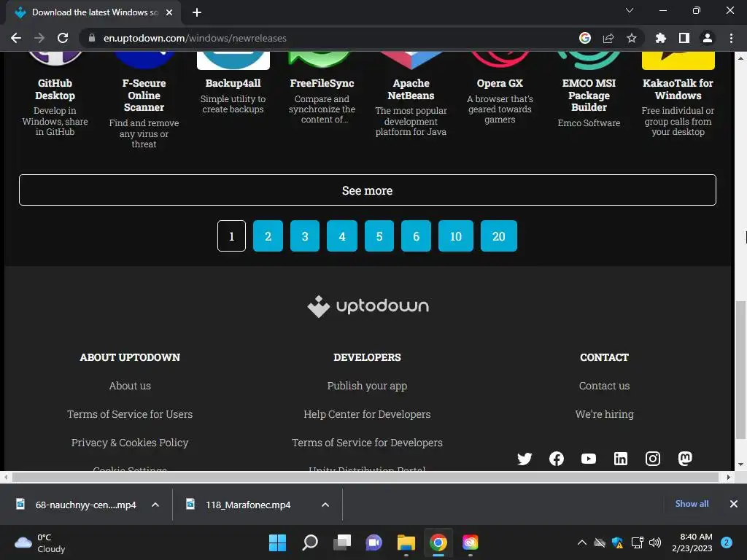Click the horizontal page scrollbar

(x=365, y=477)
